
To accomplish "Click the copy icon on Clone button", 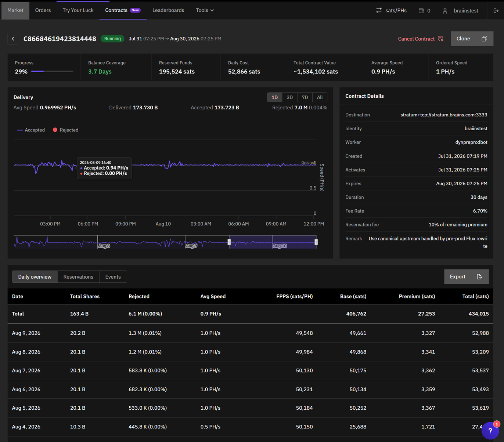I will pyautogui.click(x=484, y=39).
